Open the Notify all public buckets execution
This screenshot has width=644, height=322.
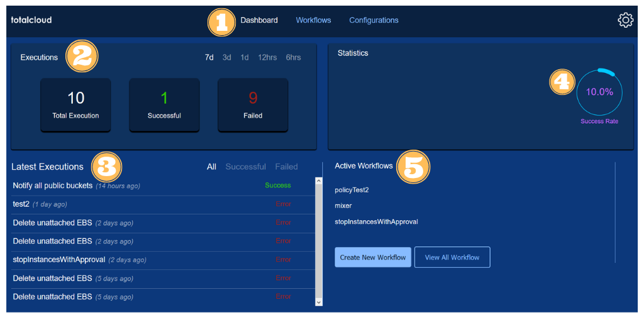pyautogui.click(x=163, y=186)
